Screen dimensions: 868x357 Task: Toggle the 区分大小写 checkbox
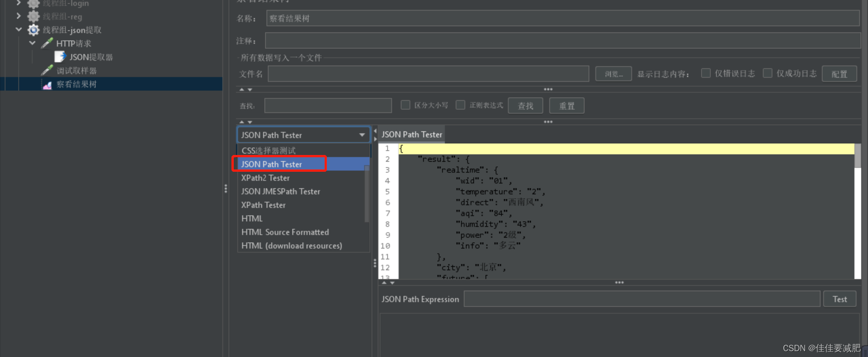[406, 105]
